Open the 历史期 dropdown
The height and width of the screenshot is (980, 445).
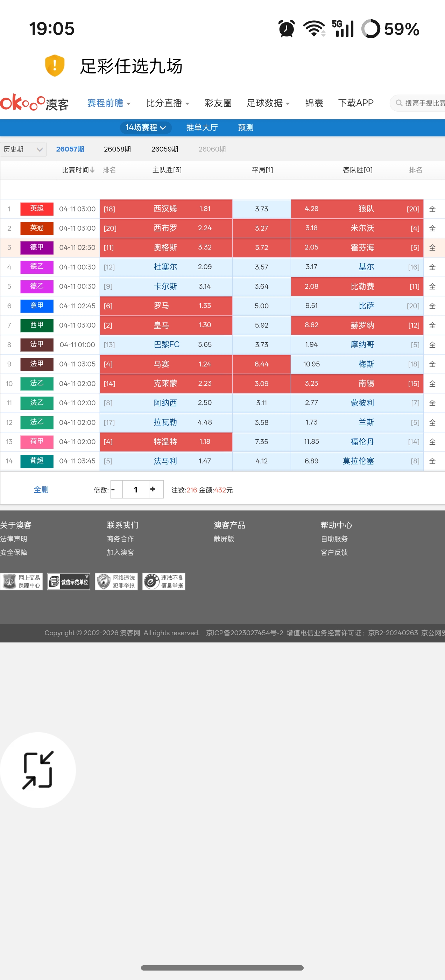pyautogui.click(x=23, y=149)
